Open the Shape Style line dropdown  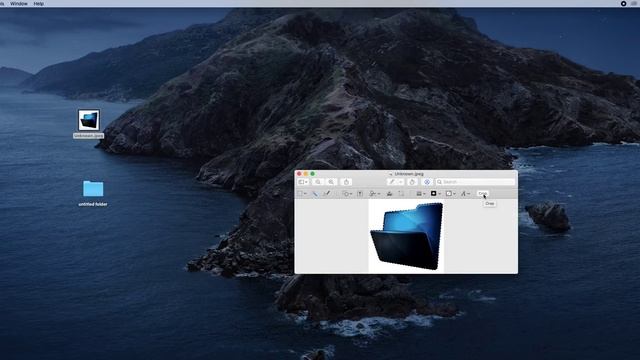tap(421, 193)
